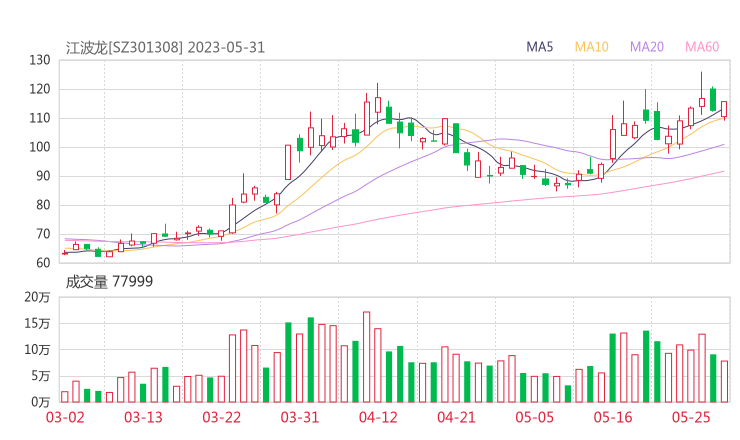
Task: Click the 03-13 date axis label
Action: pos(143,417)
